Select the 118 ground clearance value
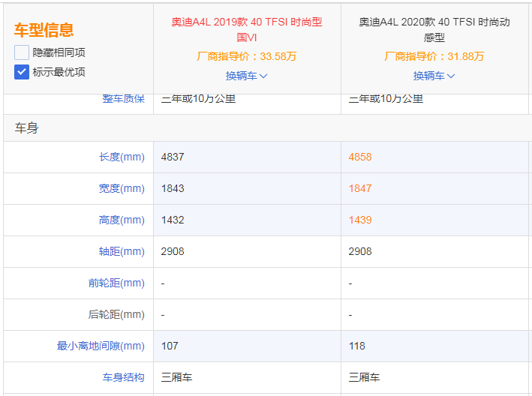Image resolution: width=532 pixels, height=396 pixels. [357, 346]
